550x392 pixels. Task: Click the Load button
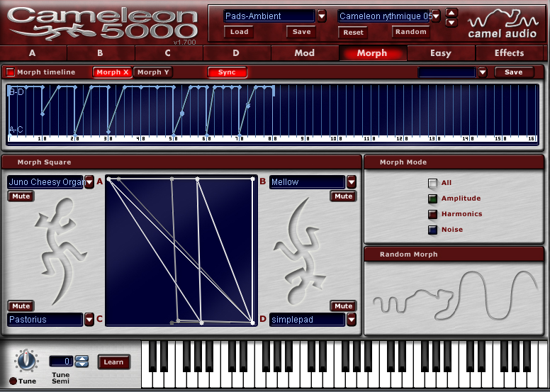pyautogui.click(x=240, y=32)
